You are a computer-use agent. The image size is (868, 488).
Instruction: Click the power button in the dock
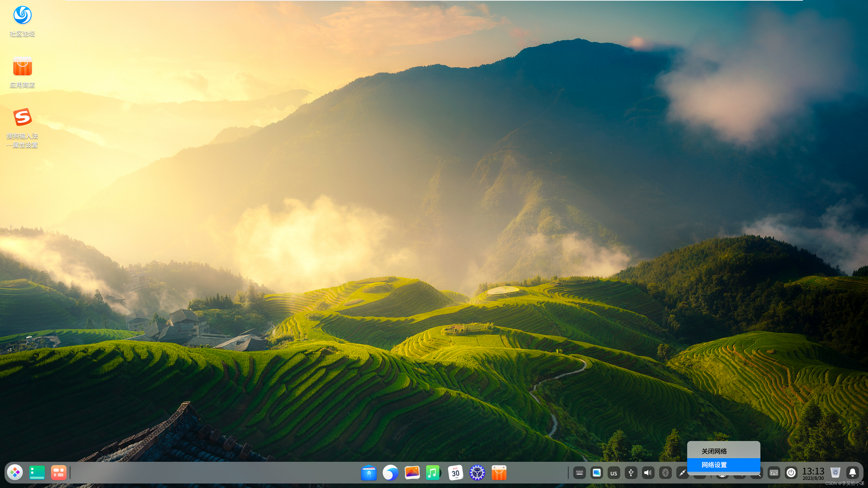pos(791,473)
